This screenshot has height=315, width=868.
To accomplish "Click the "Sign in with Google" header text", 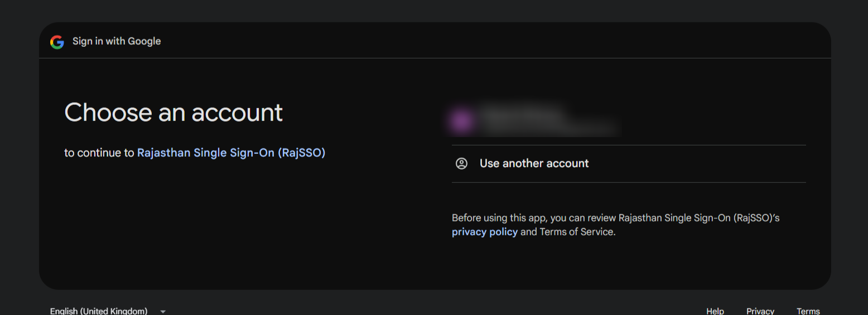I will (117, 41).
